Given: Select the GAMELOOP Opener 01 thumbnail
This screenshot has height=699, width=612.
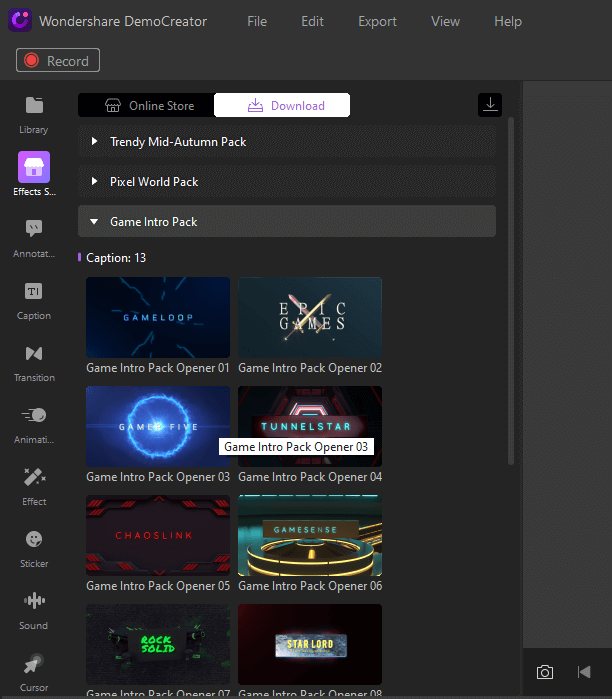Looking at the screenshot, I should pyautogui.click(x=158, y=317).
